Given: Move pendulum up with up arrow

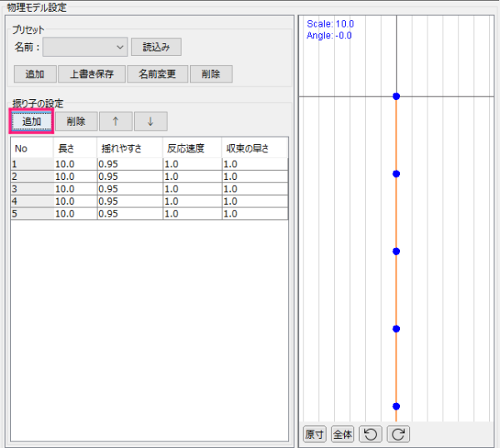Looking at the screenshot, I should pos(116,122).
